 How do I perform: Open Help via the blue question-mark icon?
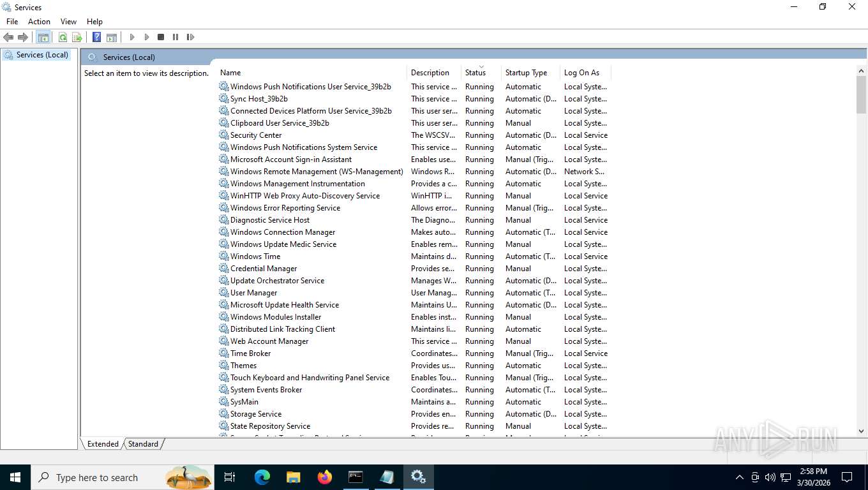(97, 37)
